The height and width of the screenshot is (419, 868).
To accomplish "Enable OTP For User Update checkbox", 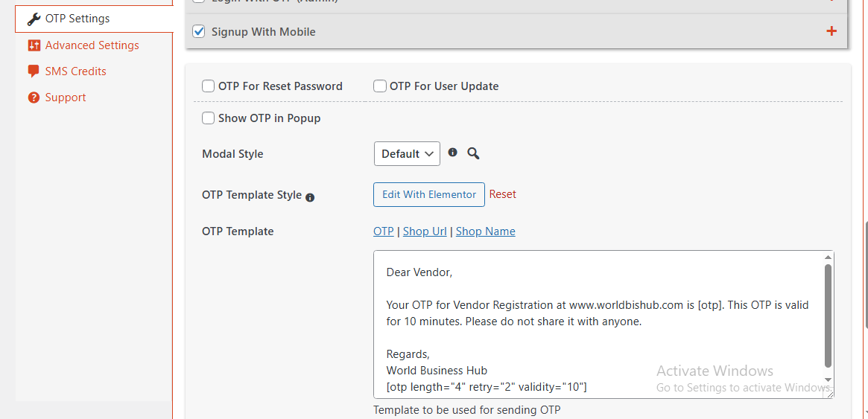I will tap(380, 86).
